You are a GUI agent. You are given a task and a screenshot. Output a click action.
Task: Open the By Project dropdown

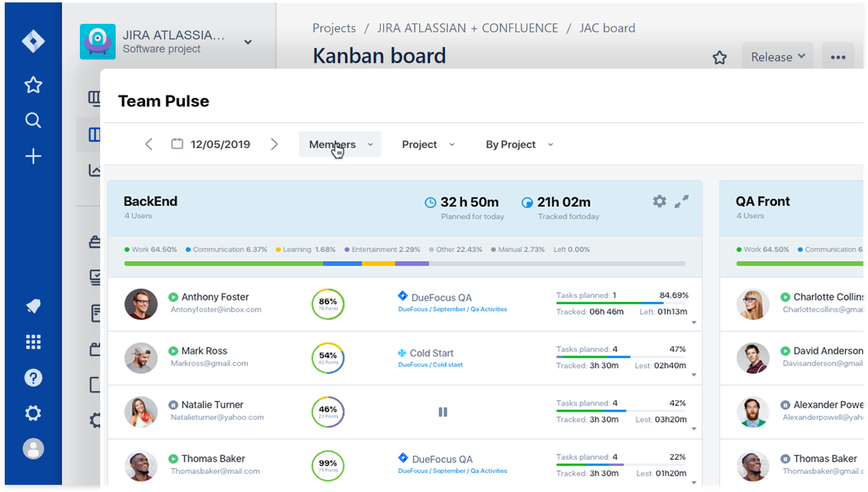point(519,145)
